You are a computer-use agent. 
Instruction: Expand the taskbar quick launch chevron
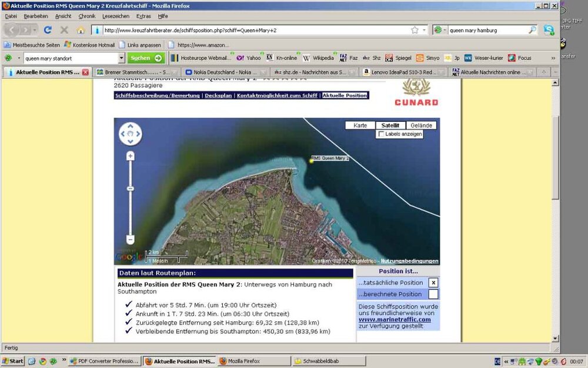coord(64,360)
